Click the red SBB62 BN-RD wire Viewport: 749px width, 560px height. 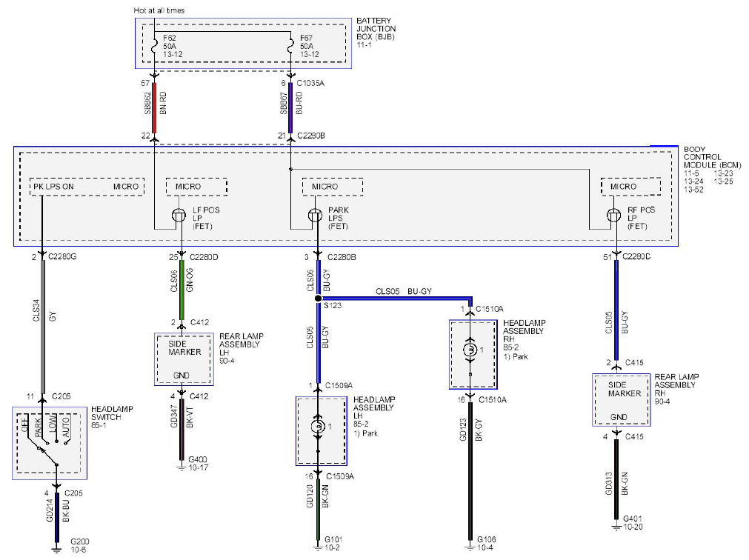click(154, 108)
